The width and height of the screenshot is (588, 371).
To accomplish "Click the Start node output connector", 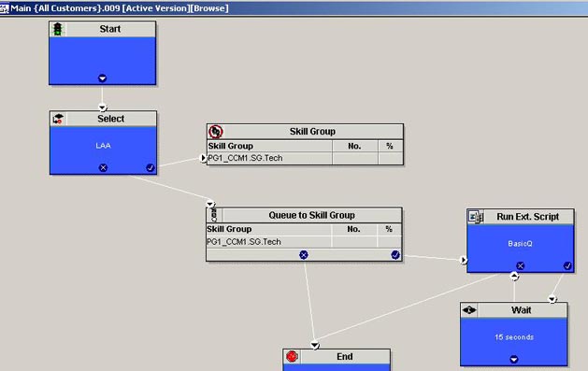I will pyautogui.click(x=103, y=78).
